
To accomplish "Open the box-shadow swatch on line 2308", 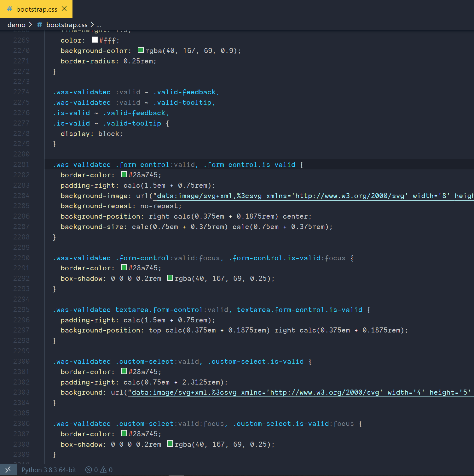I will [170, 444].
